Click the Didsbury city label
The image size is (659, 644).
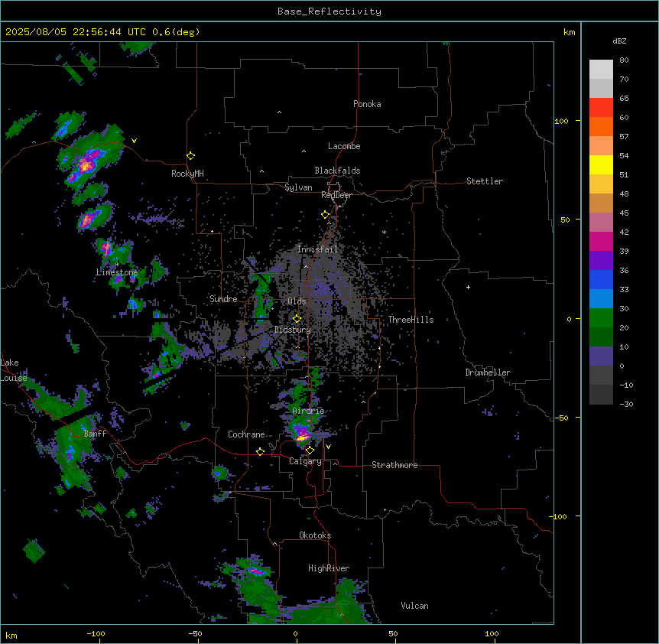click(x=293, y=330)
